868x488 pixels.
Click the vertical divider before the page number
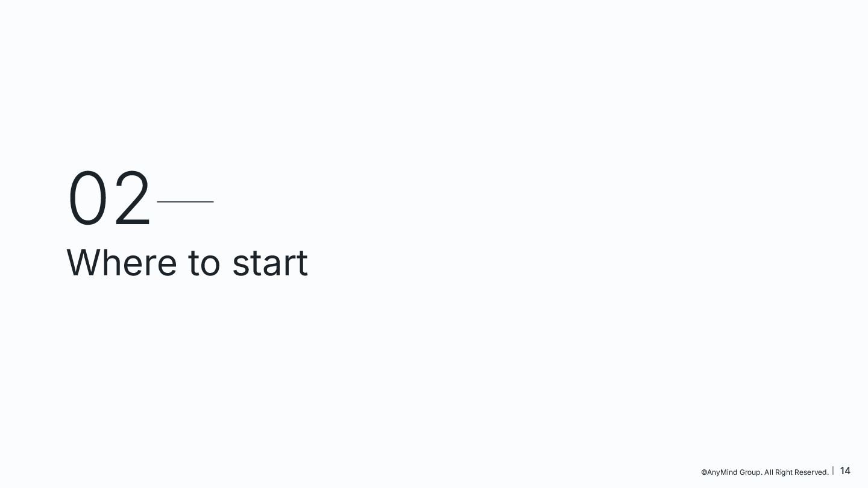(x=834, y=471)
